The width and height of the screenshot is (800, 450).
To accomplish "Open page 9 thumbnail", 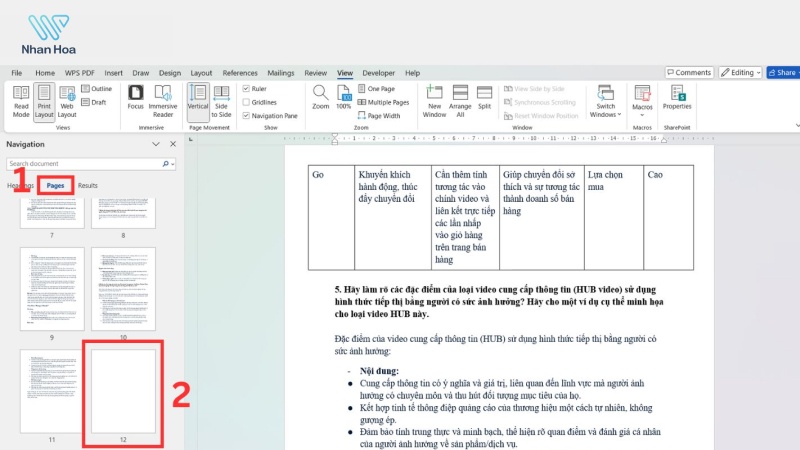I will pos(52,289).
